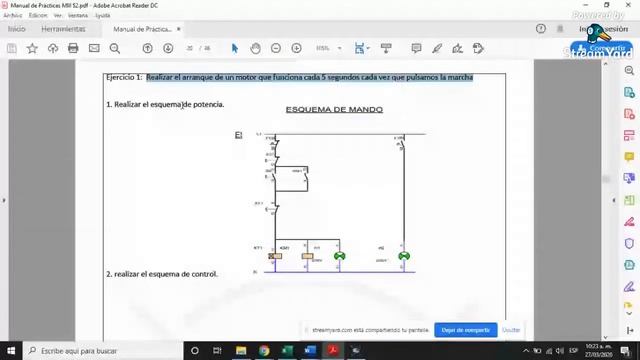Activate the Hand pan tool
Screen dimensions: 640x360
click(x=256, y=49)
